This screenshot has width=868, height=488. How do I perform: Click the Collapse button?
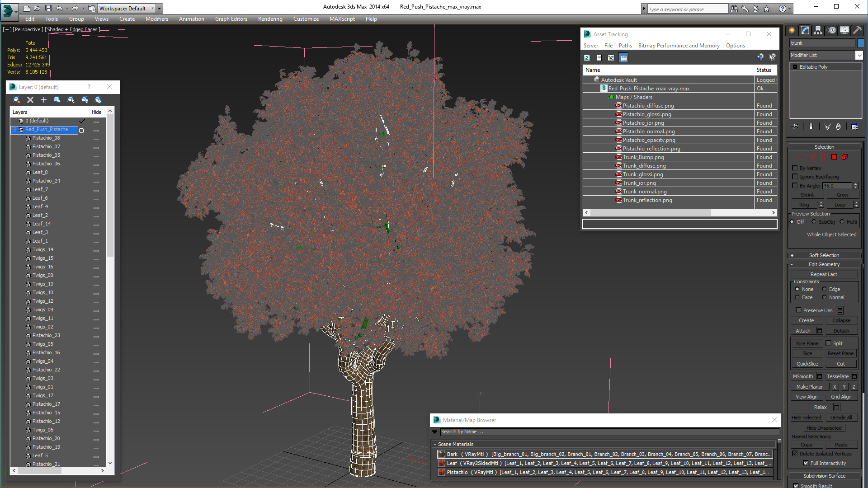841,321
